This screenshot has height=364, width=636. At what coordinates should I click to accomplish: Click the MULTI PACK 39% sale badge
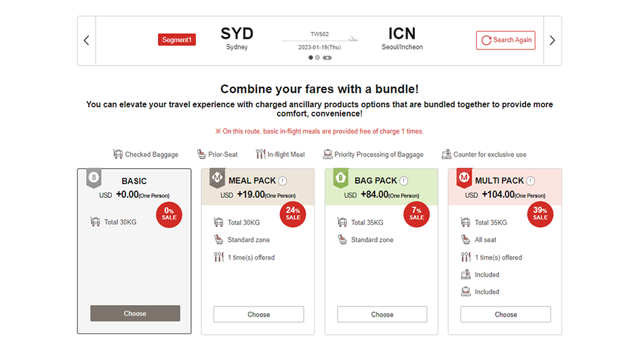coord(540,214)
